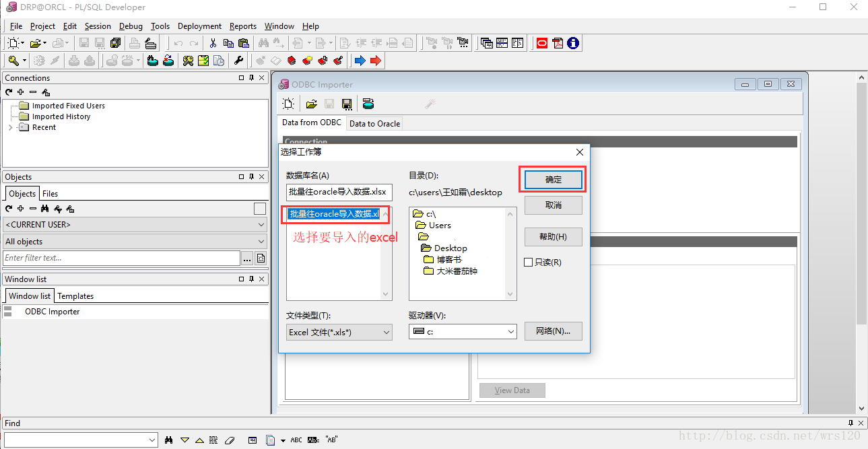868x449 pixels.
Task: Click the Open file folder icon in main toolbar
Action: click(x=36, y=43)
